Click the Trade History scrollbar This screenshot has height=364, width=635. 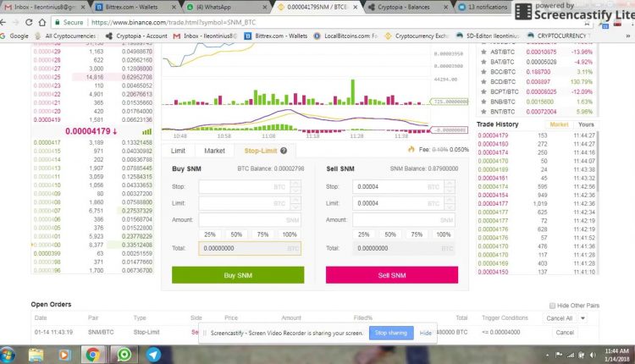point(598,162)
